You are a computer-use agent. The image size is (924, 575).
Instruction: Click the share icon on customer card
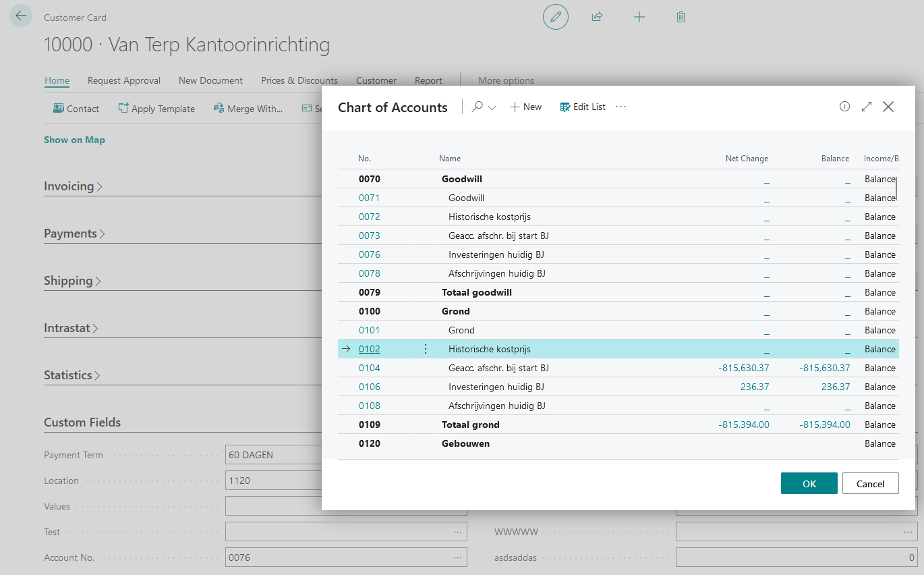[597, 17]
